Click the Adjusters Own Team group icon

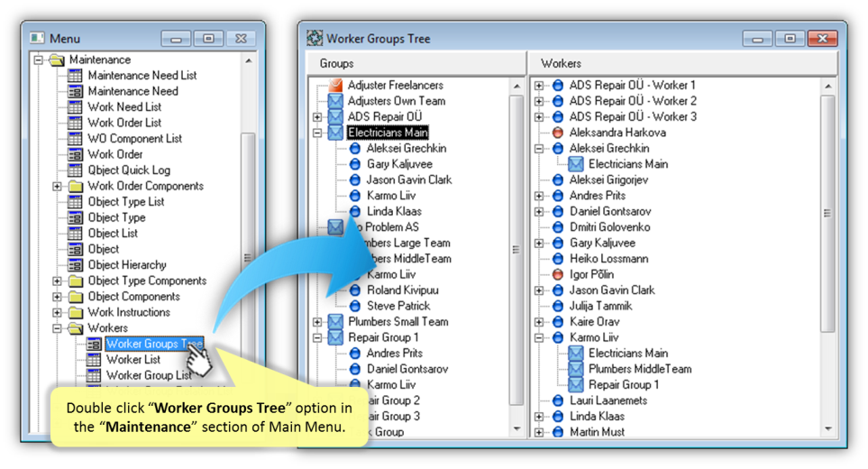[335, 101]
